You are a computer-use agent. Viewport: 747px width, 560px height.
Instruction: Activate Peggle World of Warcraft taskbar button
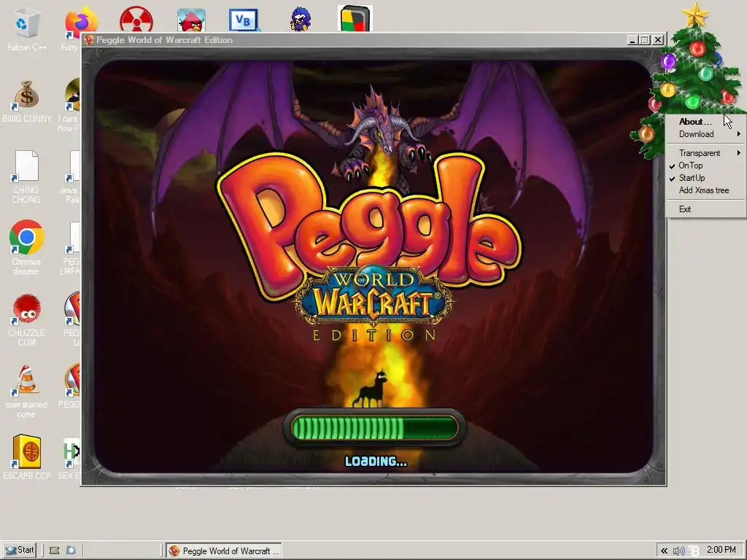pyautogui.click(x=224, y=551)
